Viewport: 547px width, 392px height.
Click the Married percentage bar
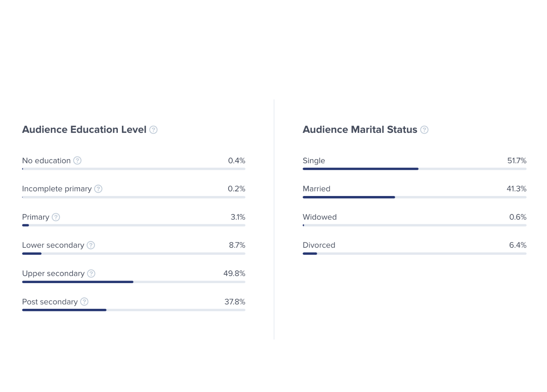(x=414, y=197)
